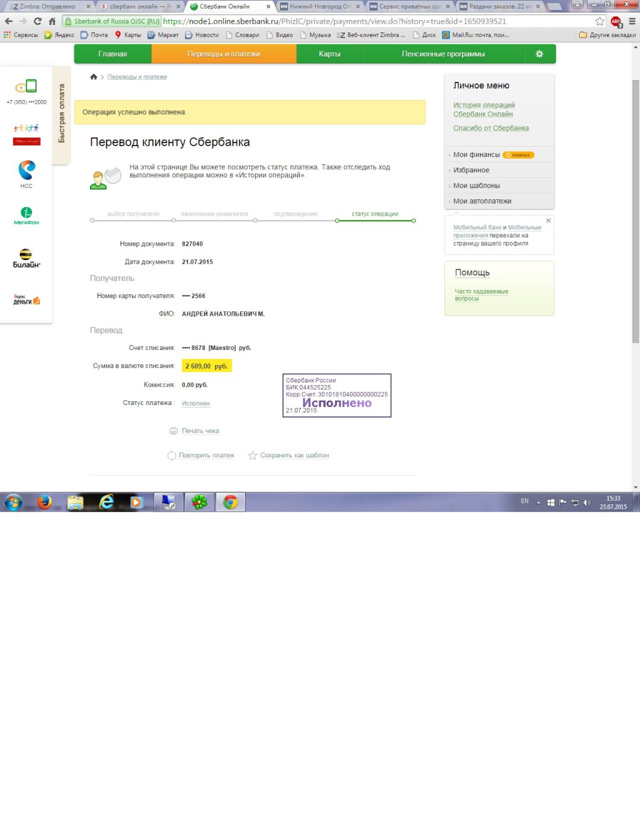Open the Chrome menu hamburger icon
Screen dimensions: 640x840
(x=632, y=21)
